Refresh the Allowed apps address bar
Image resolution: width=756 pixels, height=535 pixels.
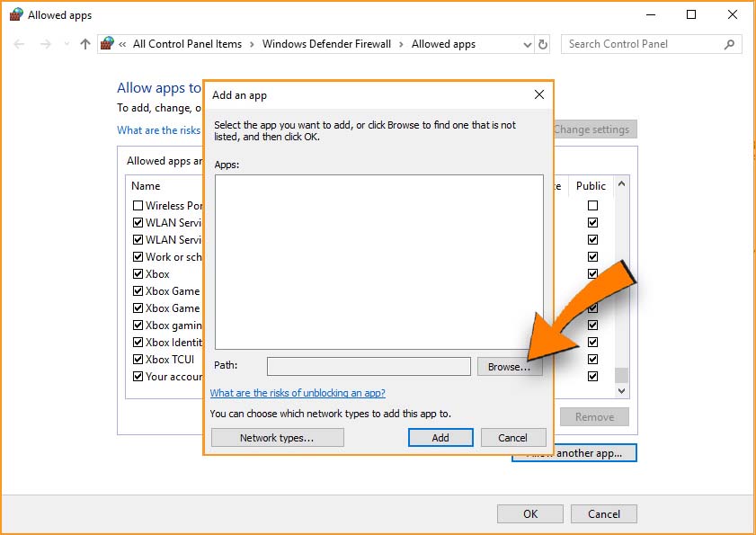[543, 44]
